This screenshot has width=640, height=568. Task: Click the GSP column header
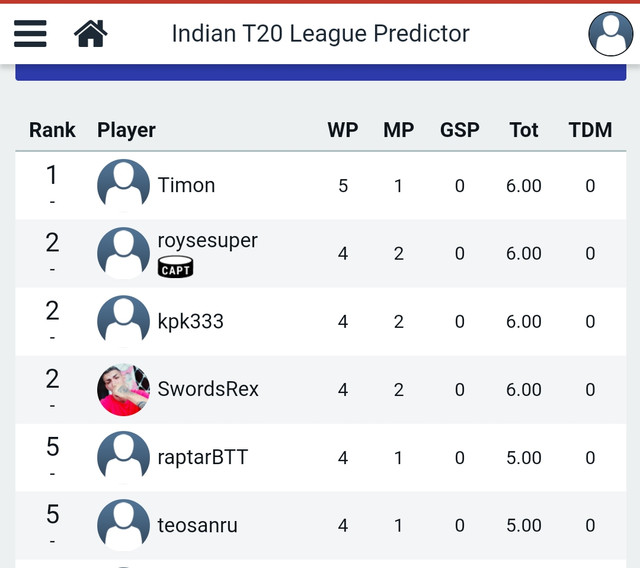click(x=460, y=130)
